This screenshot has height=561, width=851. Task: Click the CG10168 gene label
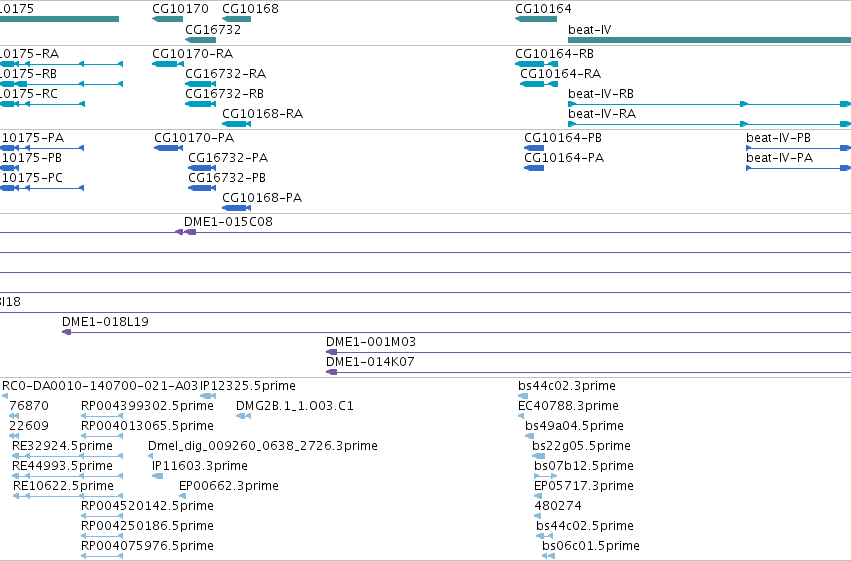[250, 9]
